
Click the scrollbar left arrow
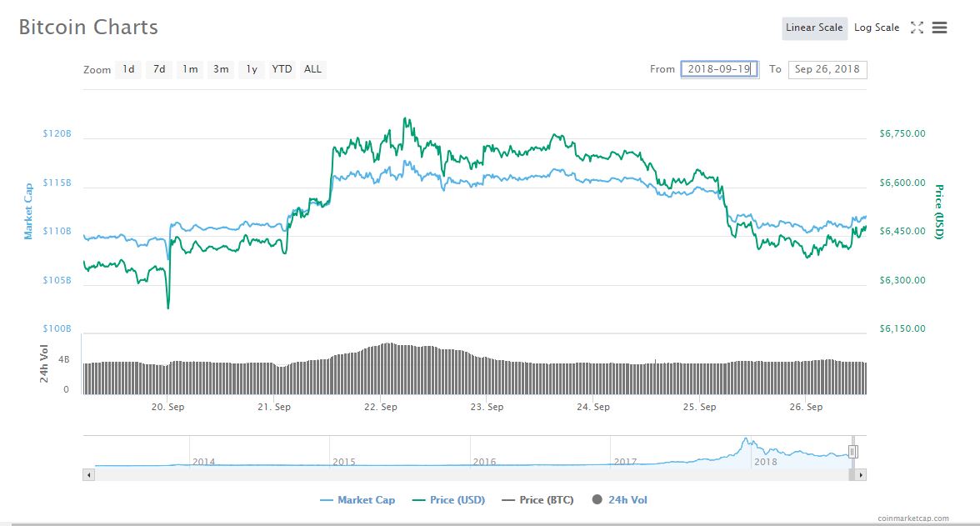[89, 474]
